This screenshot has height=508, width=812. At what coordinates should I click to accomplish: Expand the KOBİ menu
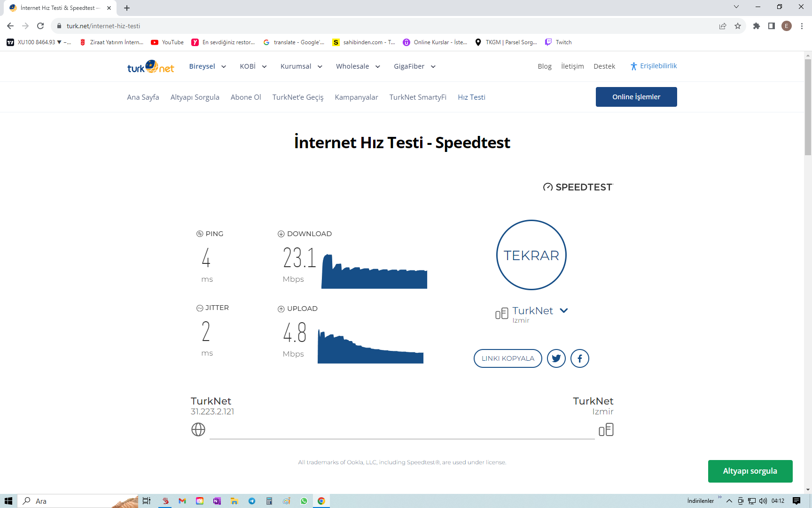tap(253, 66)
